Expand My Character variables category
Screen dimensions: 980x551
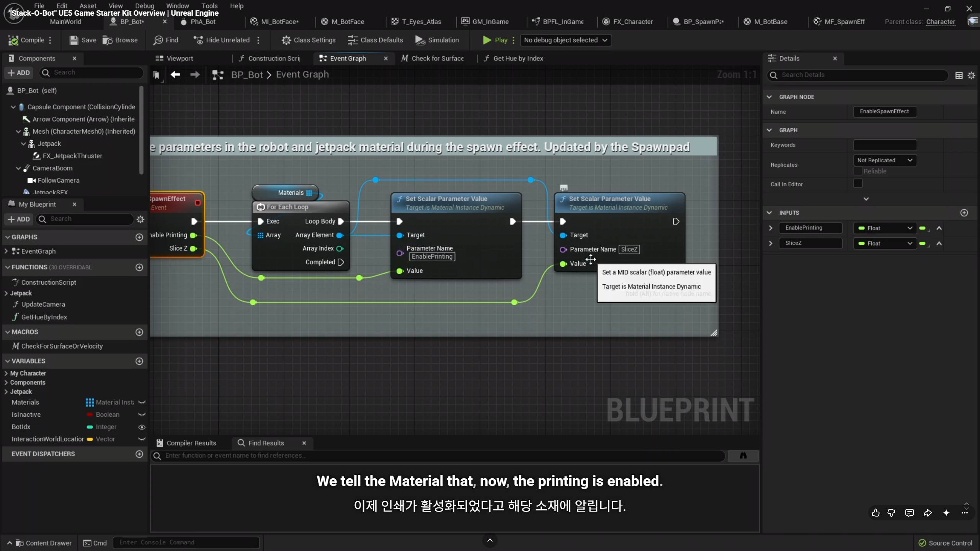[x=6, y=373]
